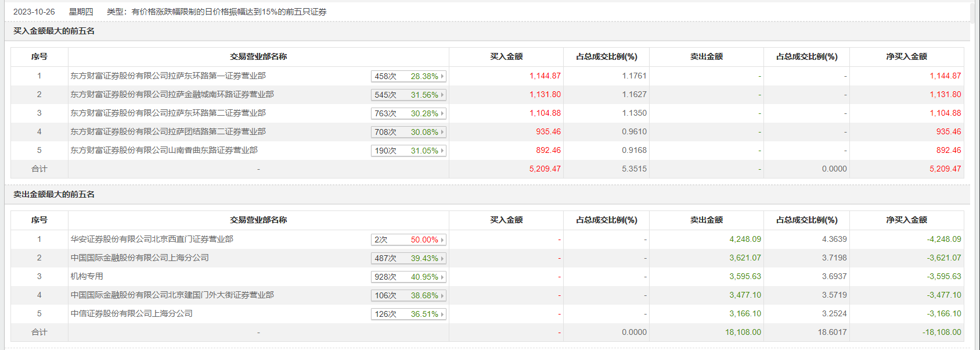Expand the 458次 28.38% stats arrow

coord(442,76)
